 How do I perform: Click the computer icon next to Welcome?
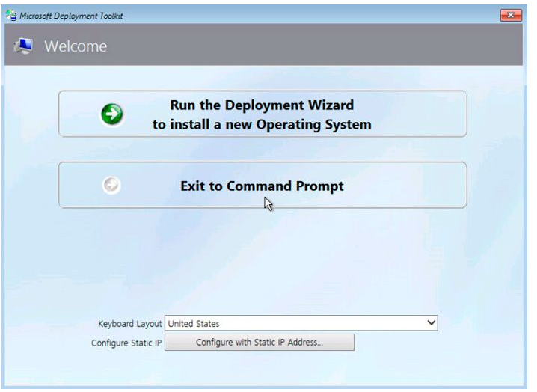coord(23,46)
